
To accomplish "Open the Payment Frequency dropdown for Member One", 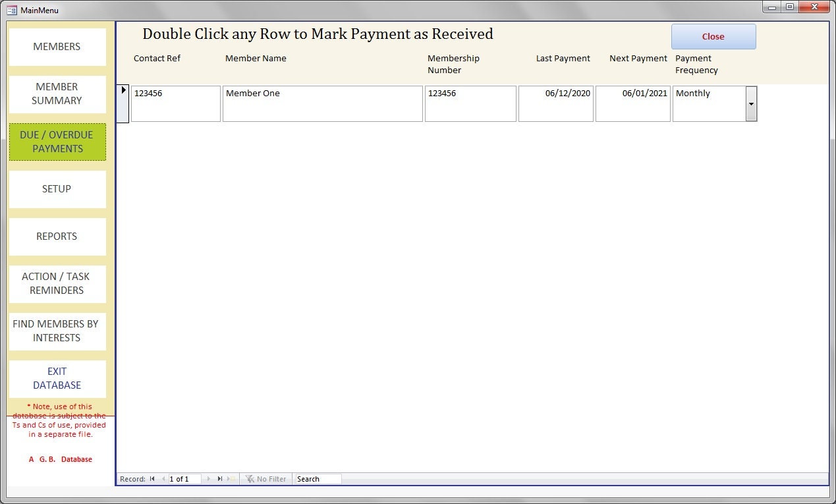I will tap(751, 104).
